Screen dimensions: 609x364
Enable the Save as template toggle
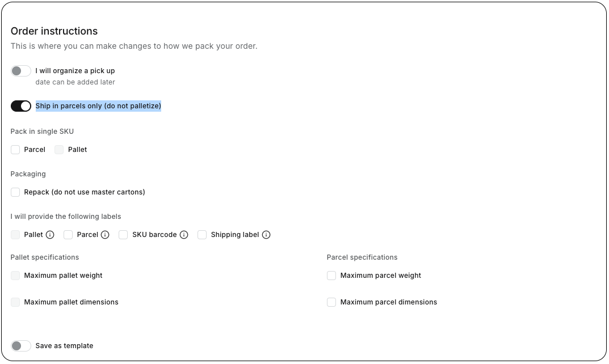point(21,346)
